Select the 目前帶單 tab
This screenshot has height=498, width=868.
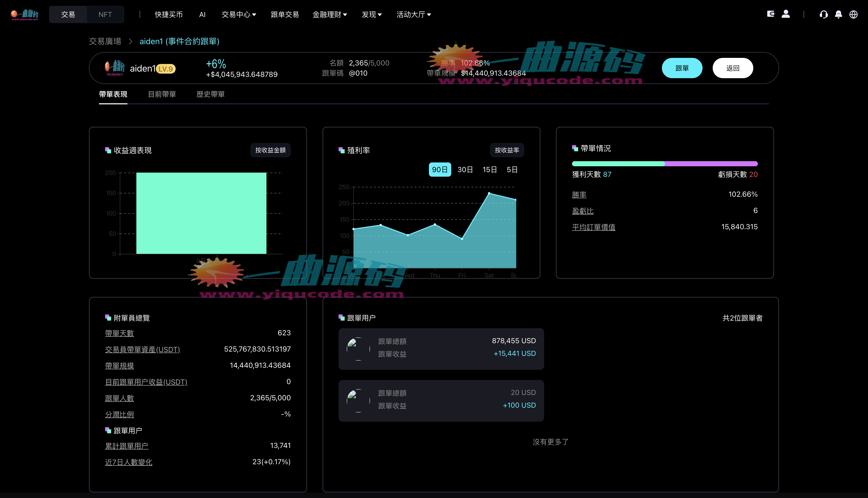click(162, 94)
